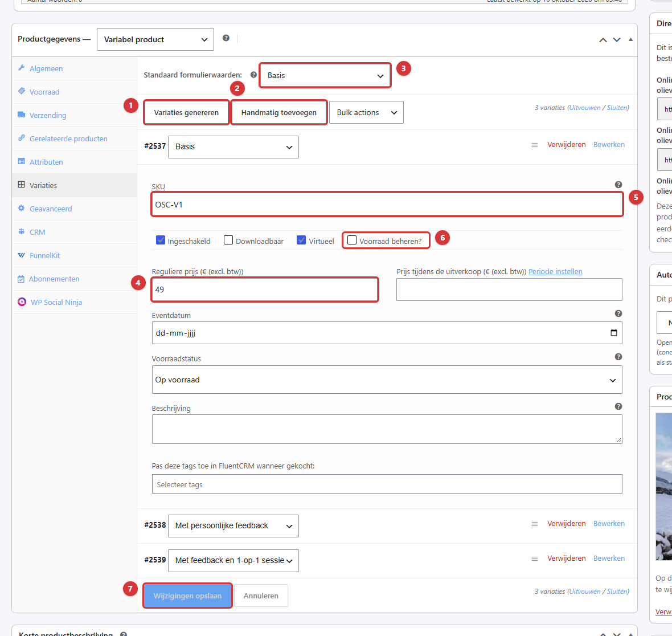Click Wijzigingen opslaan button
672x636 pixels.
coord(188,596)
